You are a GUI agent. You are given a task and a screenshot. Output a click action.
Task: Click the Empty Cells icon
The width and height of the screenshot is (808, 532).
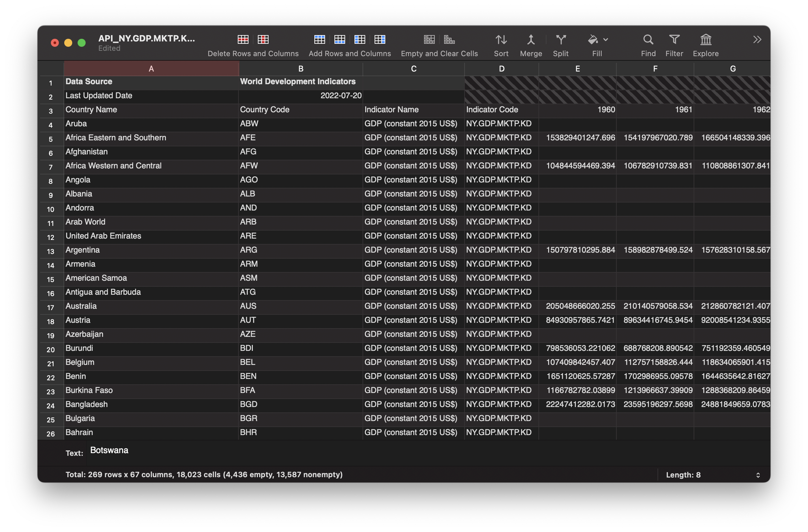click(x=429, y=40)
